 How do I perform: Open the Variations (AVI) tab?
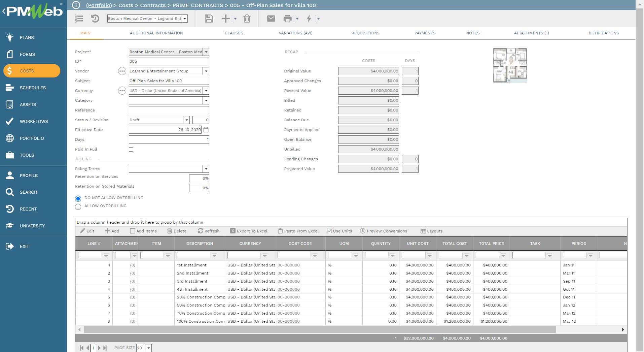click(296, 33)
